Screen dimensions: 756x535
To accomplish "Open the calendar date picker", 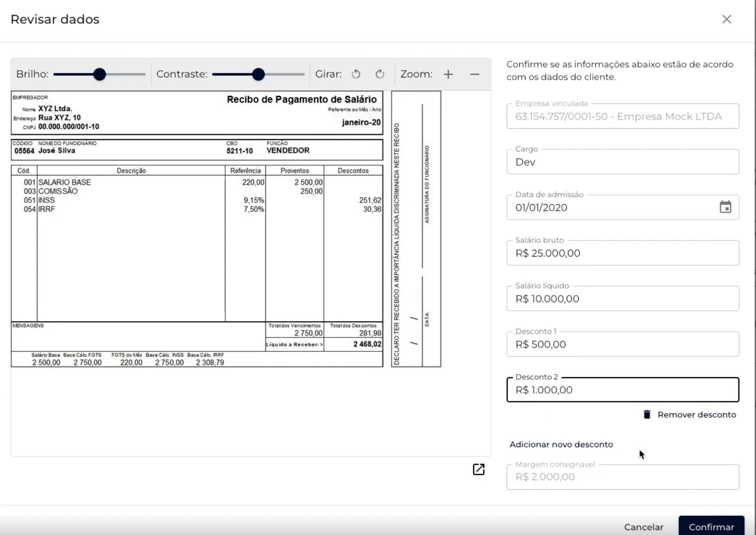I will coord(725,207).
